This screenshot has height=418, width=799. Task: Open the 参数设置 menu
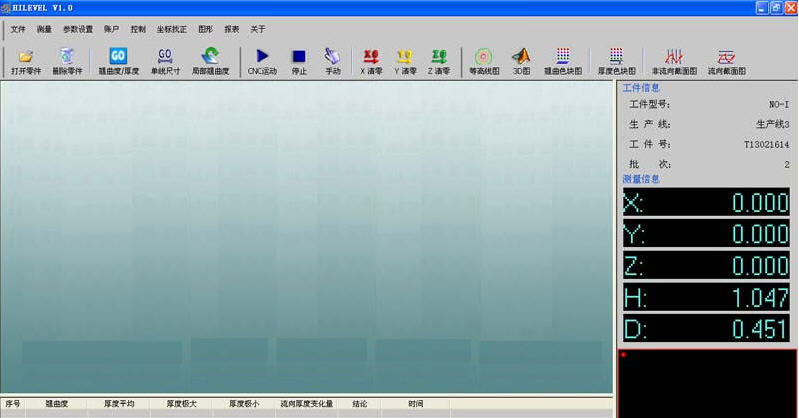78,29
